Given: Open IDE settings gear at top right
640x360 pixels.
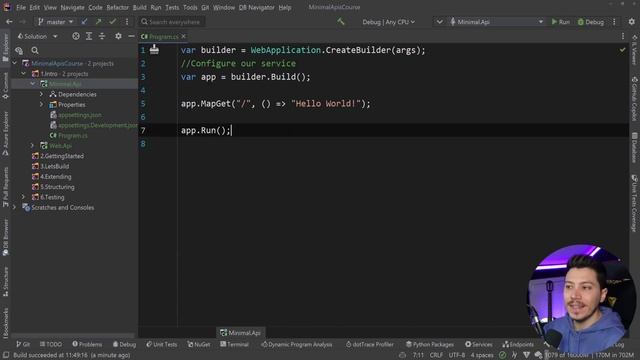Looking at the screenshot, I should (631, 22).
